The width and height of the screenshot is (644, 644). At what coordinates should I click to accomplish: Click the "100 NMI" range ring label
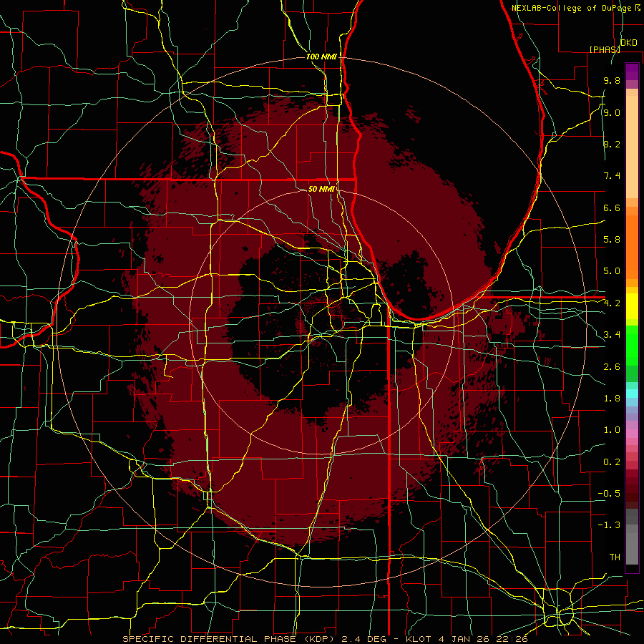(321, 57)
